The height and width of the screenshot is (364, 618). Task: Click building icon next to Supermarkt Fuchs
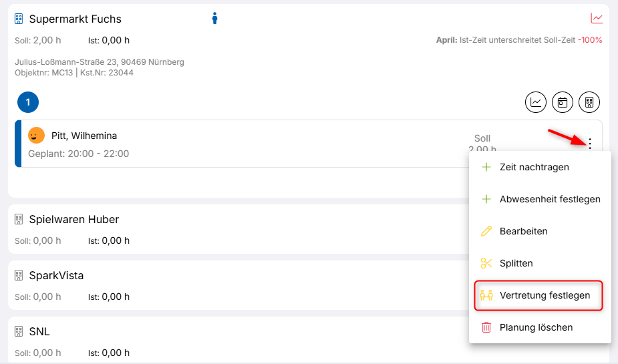19,19
